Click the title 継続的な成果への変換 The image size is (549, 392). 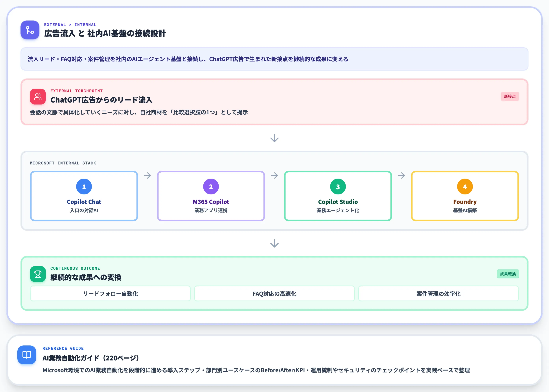[86, 277]
